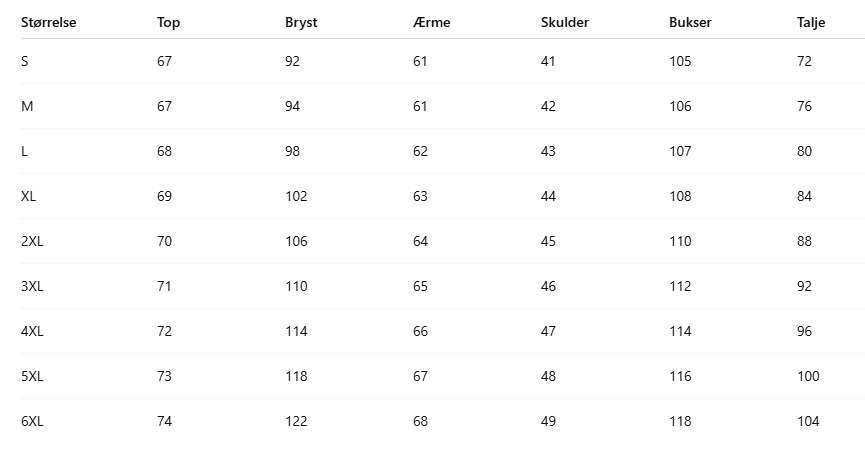This screenshot has width=865, height=469.
Task: Select the 4XL size row label
Action: pos(32,331)
